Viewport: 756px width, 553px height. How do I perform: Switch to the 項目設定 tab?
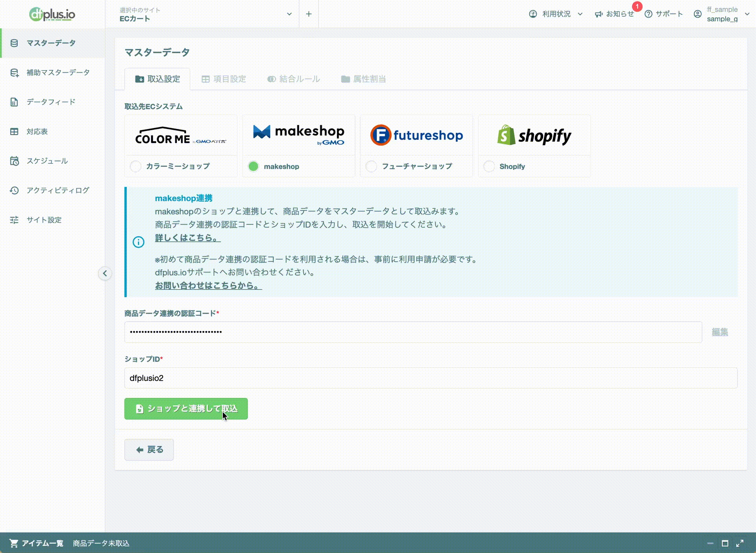tap(224, 79)
